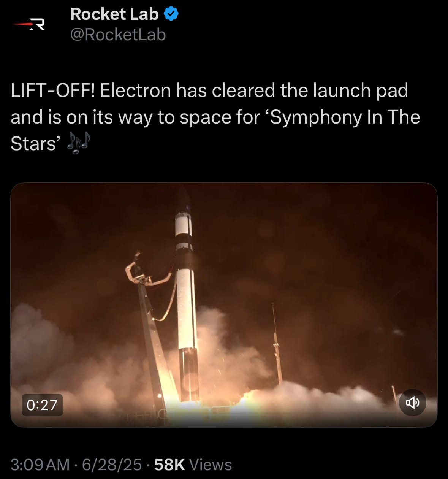This screenshot has width=448, height=479.
Task: Click the word Views under the video
Action: 210,465
